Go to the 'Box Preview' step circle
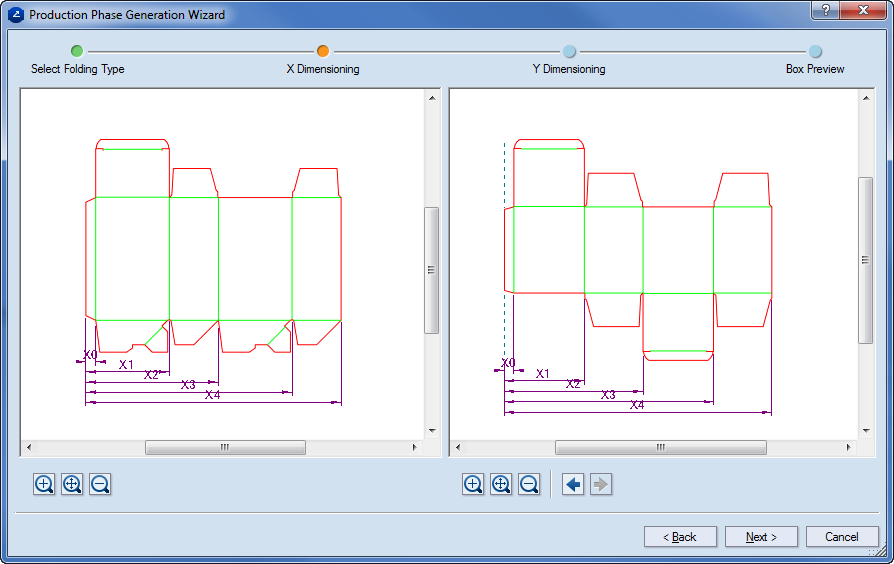Screen dimensions: 894x564 point(815,51)
